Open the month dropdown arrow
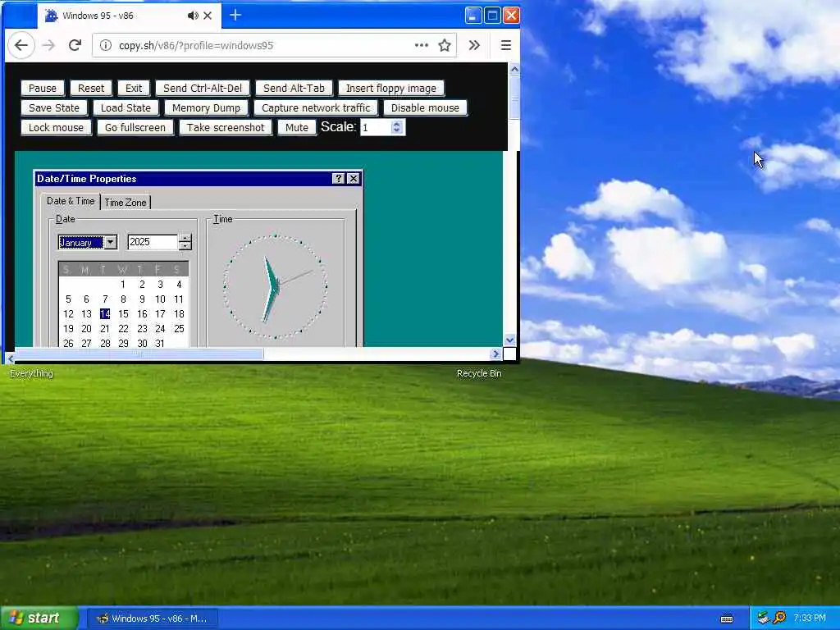840x630 pixels. [111, 242]
